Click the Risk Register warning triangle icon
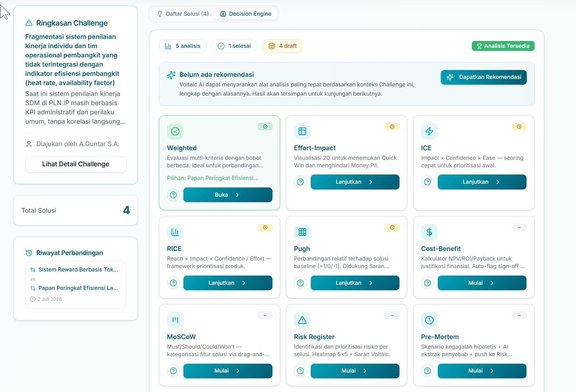This screenshot has height=392, width=576. [x=302, y=320]
